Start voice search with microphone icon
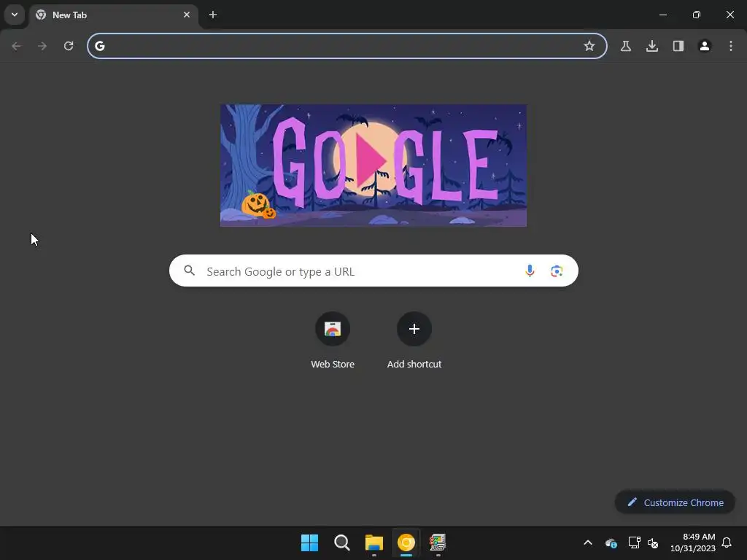The height and width of the screenshot is (560, 747). [x=530, y=271]
